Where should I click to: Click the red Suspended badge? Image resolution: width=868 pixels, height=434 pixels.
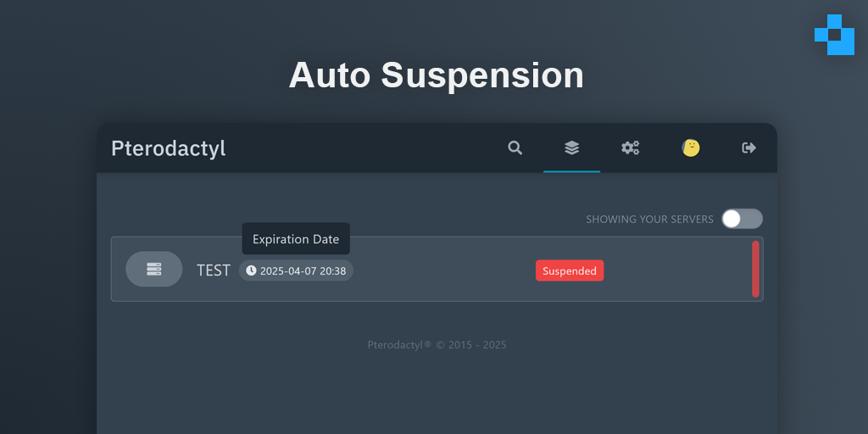[x=569, y=270]
